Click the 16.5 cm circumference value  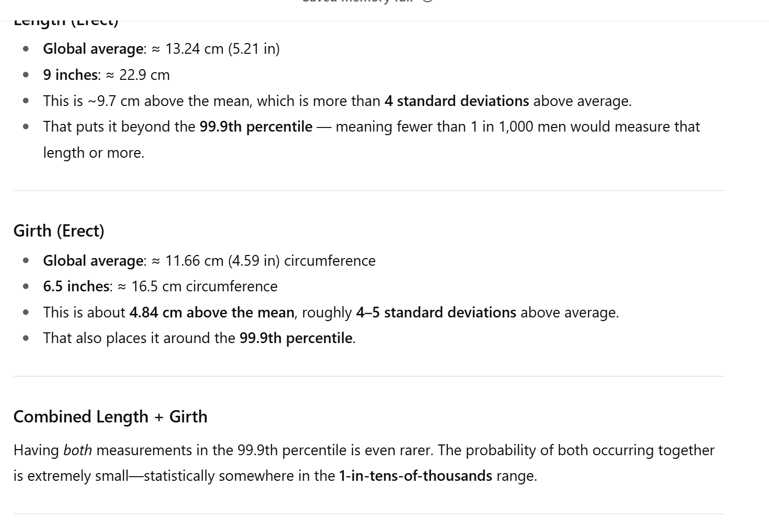coord(204,286)
